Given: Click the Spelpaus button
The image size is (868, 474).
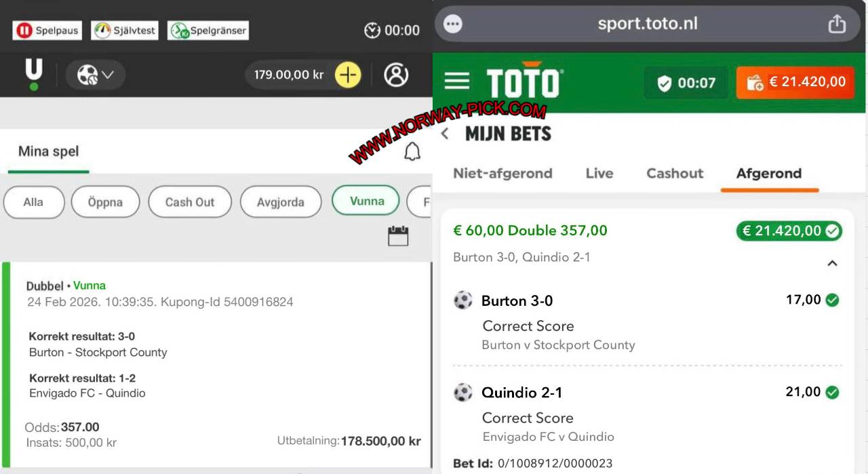Looking at the screenshot, I should (x=47, y=31).
